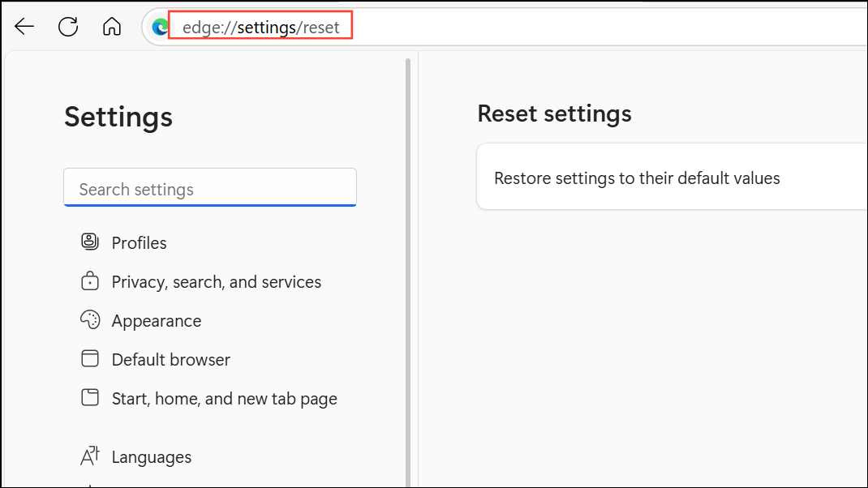Click the Edge logo in the address bar

161,28
